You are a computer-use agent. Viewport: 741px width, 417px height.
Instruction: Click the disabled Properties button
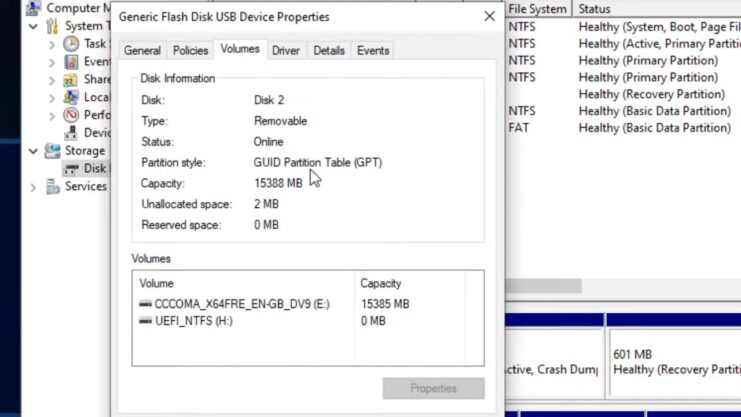coord(433,388)
